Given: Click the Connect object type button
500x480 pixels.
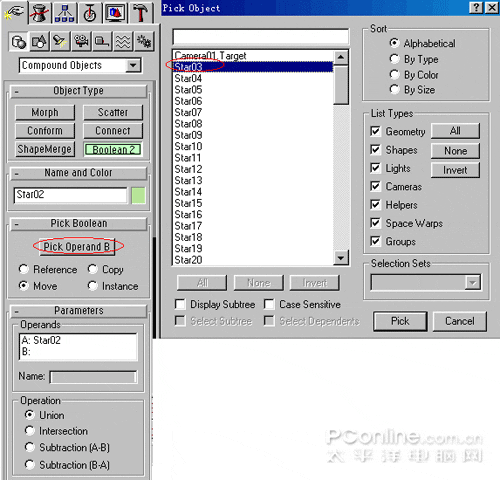Looking at the screenshot, I should (113, 131).
